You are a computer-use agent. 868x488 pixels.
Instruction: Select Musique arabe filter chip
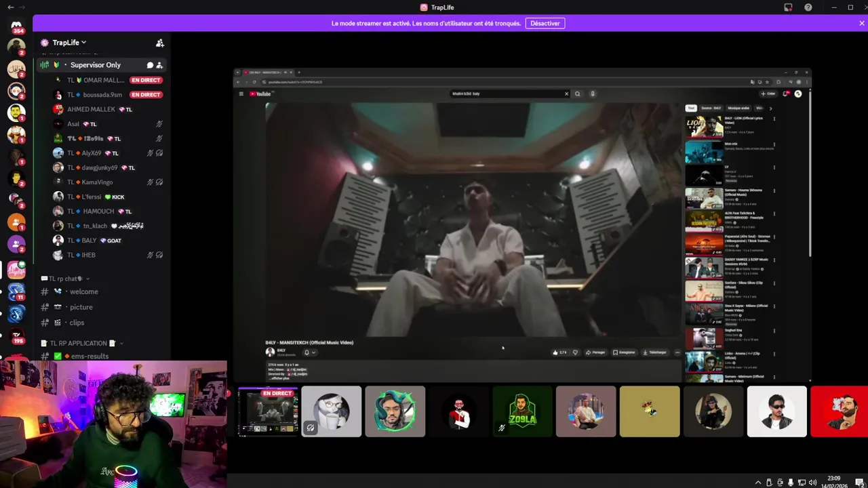738,108
